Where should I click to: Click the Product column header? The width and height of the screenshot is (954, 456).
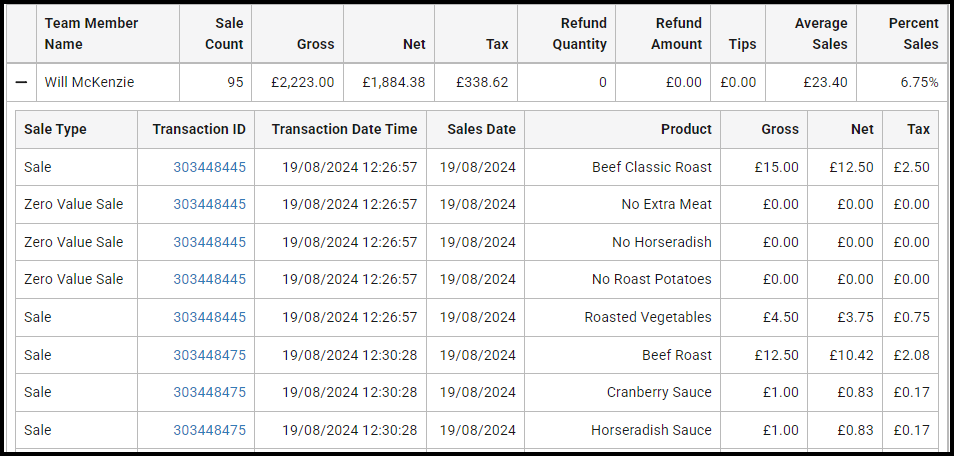pyautogui.click(x=686, y=129)
